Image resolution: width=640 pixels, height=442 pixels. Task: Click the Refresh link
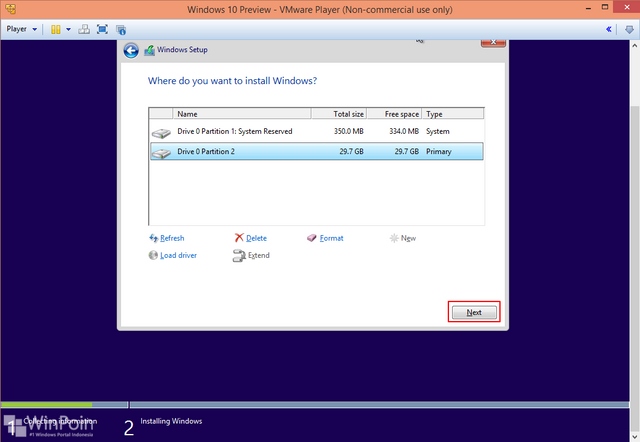(x=172, y=238)
